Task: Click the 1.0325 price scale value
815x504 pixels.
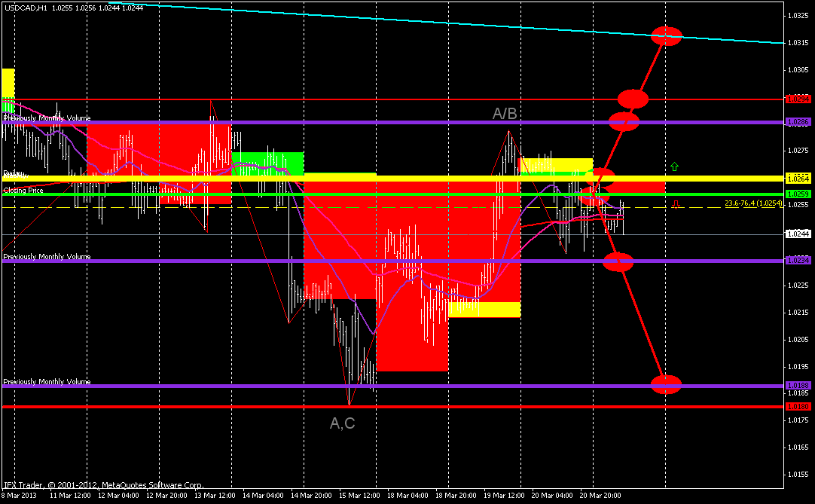Action: point(798,16)
